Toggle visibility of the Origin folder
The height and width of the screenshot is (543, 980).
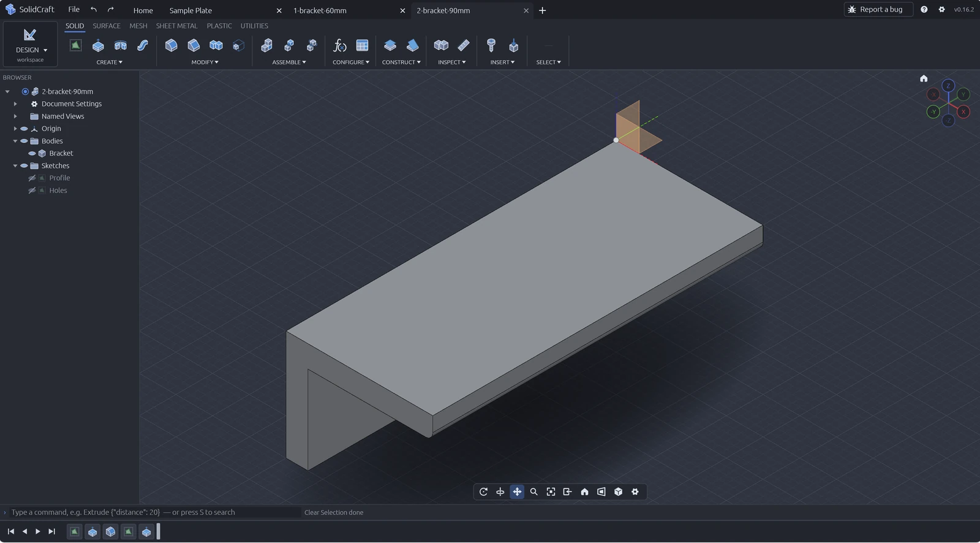24,129
